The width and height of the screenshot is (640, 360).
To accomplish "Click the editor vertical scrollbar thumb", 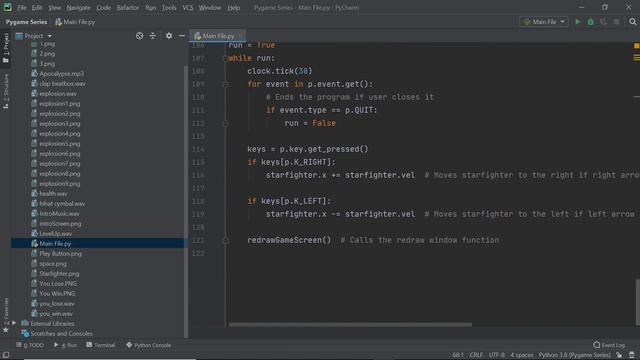I will pos(637,302).
